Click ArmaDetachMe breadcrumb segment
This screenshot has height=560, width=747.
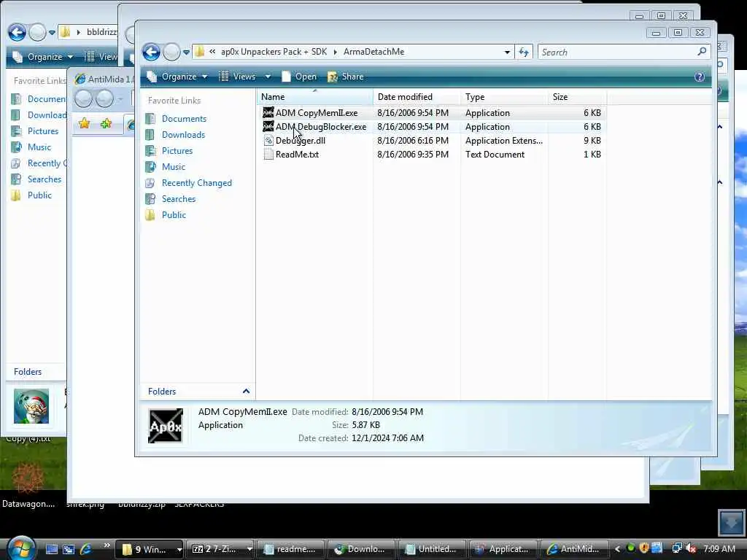(x=374, y=52)
